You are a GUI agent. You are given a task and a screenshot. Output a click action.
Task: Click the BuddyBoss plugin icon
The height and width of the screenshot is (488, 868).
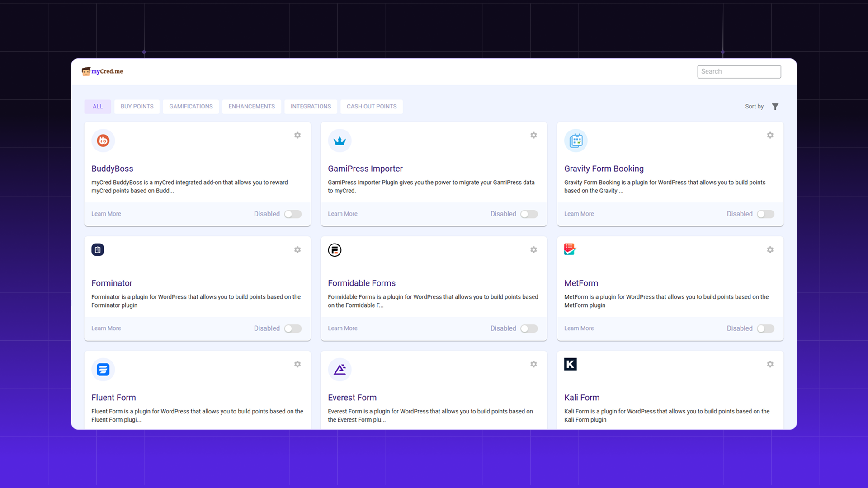coord(103,141)
